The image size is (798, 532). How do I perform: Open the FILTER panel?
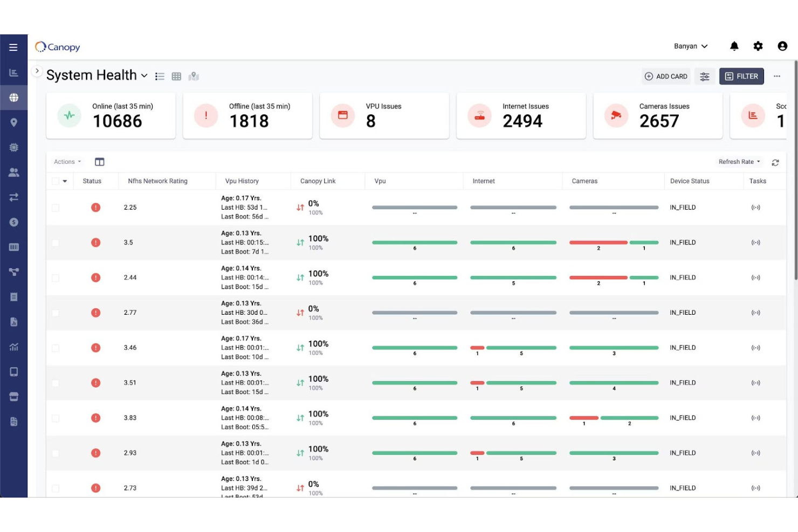pyautogui.click(x=742, y=77)
